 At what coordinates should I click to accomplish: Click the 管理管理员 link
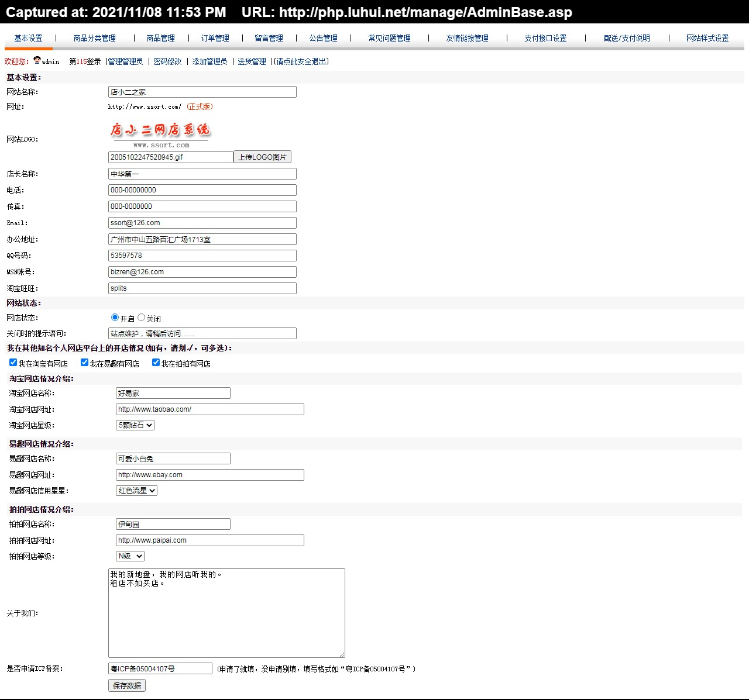126,61
